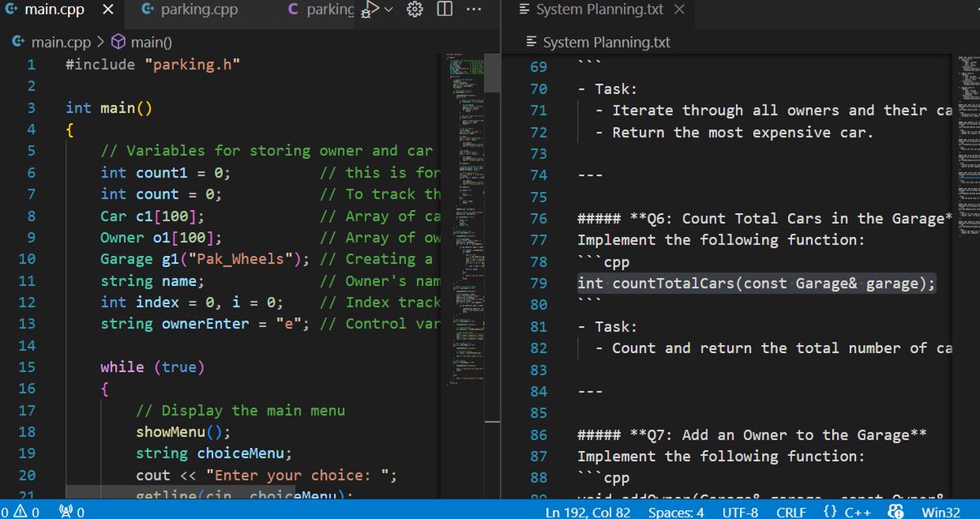Close the System Planning.txt tab
Viewport: 980px width, 519px height.
pos(679,10)
